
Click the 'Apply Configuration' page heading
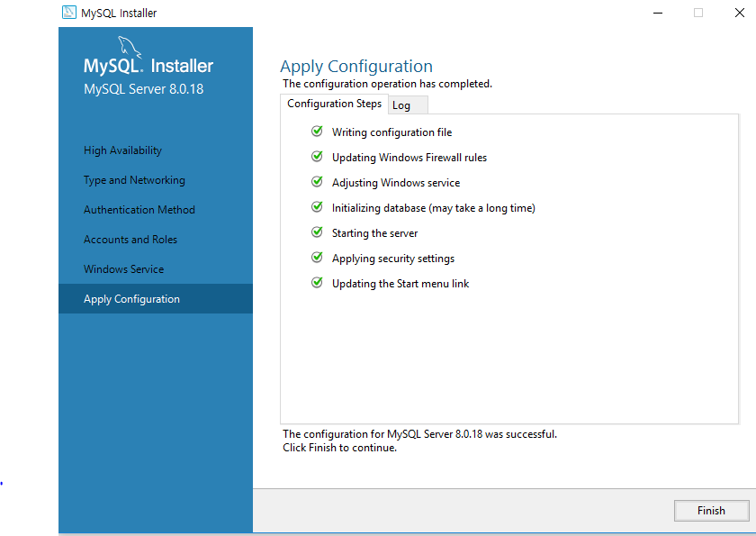[356, 67]
